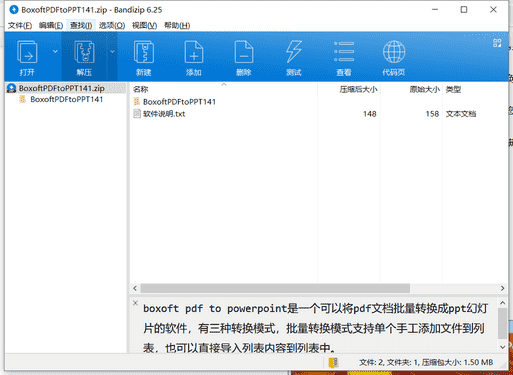Open the 编辑(E) menu
The width and height of the screenshot is (513, 375).
pyautogui.click(x=51, y=25)
